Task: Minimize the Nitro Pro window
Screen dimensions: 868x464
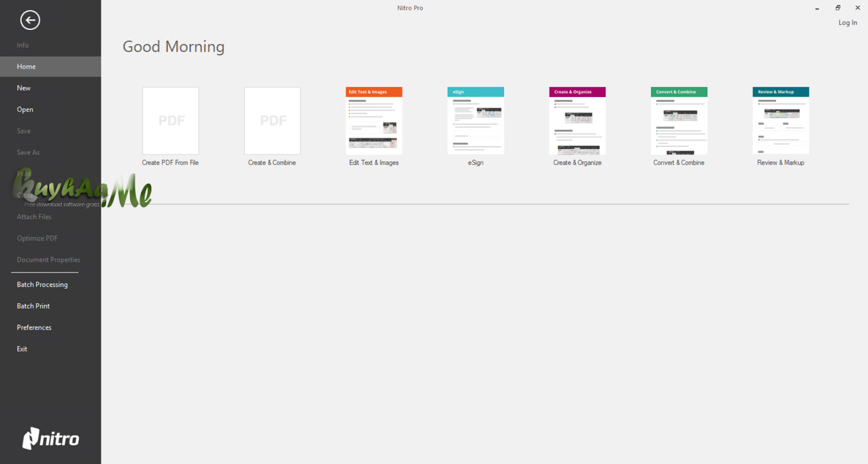Action: click(x=817, y=8)
